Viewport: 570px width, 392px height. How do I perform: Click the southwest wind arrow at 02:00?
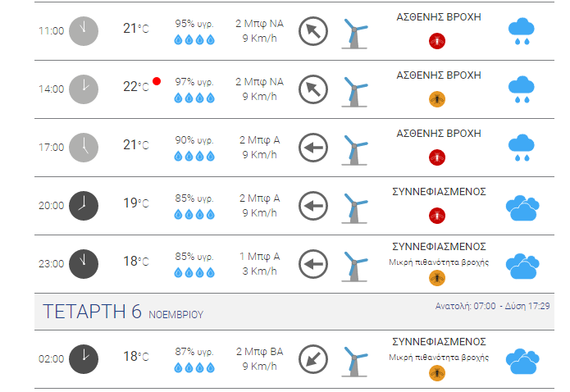coord(313,359)
